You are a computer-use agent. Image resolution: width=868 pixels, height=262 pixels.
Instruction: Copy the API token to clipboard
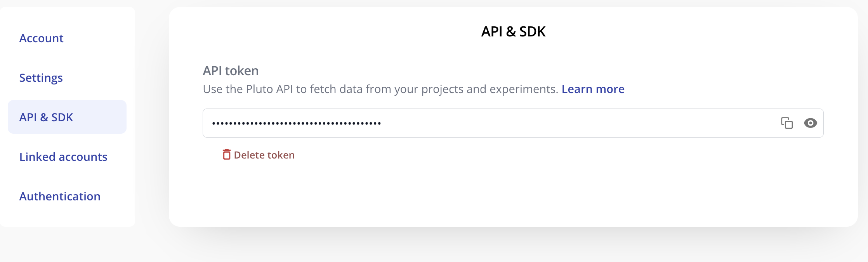click(x=786, y=123)
